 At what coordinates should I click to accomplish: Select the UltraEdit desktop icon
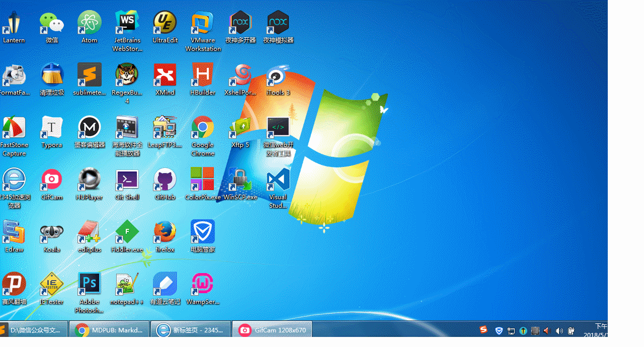[165, 27]
